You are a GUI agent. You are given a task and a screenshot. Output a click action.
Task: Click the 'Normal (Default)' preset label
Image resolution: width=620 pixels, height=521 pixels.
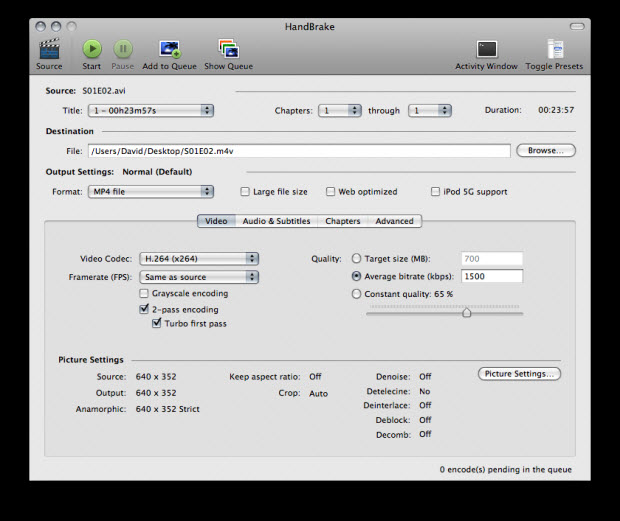[x=157, y=172]
